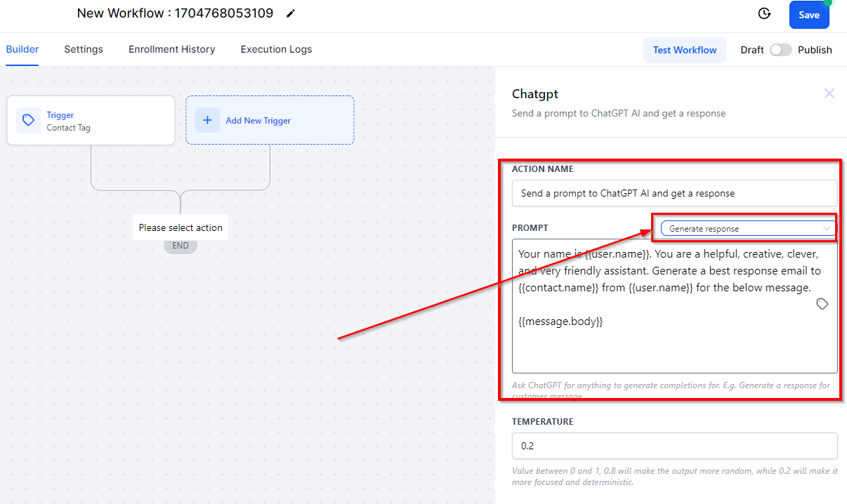847x504 pixels.
Task: Switch to the Builder tab
Action: [x=22, y=49]
